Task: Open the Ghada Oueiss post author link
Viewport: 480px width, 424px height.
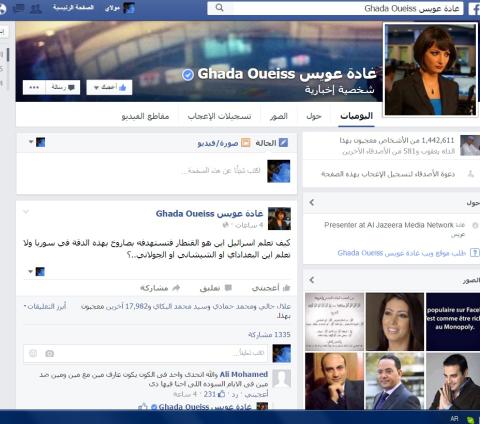Action: 209,213
